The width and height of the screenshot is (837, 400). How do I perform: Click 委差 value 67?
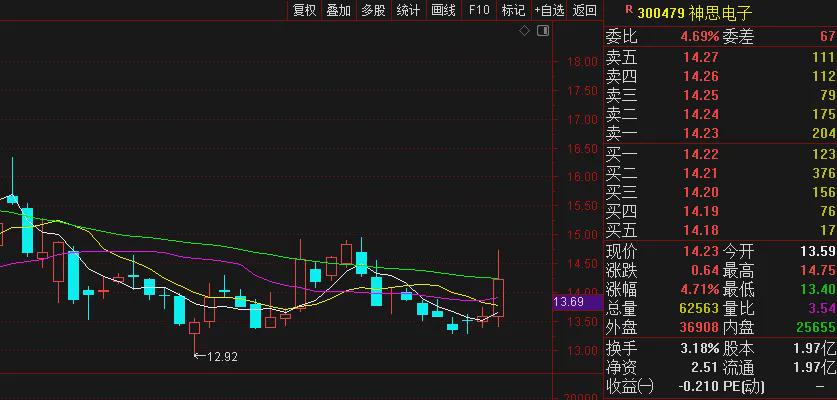pos(828,37)
